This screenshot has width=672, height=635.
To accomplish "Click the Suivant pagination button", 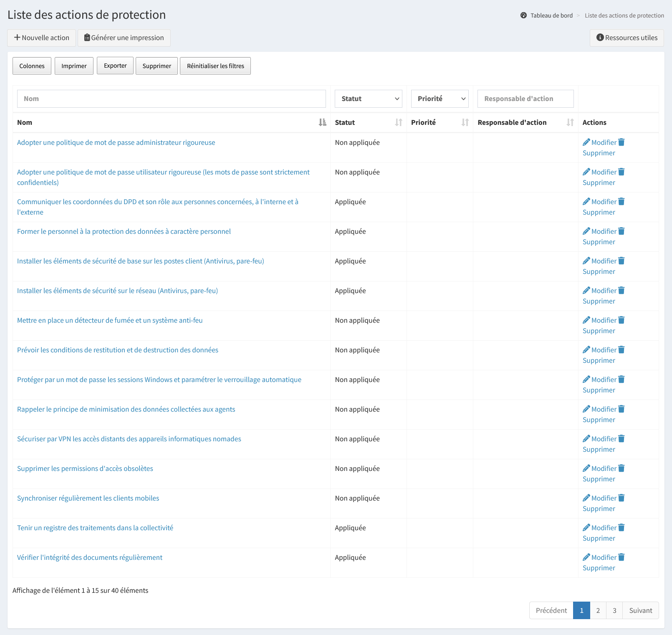I will (x=640, y=610).
